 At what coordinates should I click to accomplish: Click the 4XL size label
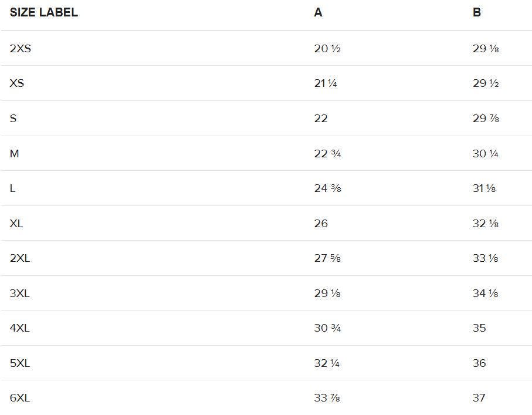coord(19,328)
